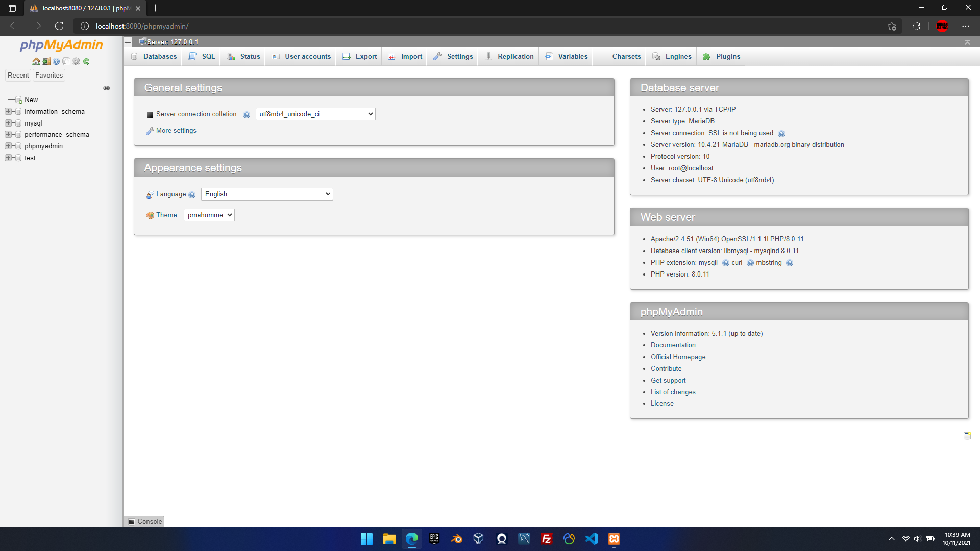This screenshot has height=551, width=980.
Task: Reload navigation panel with green refresh icon
Action: coord(86,62)
